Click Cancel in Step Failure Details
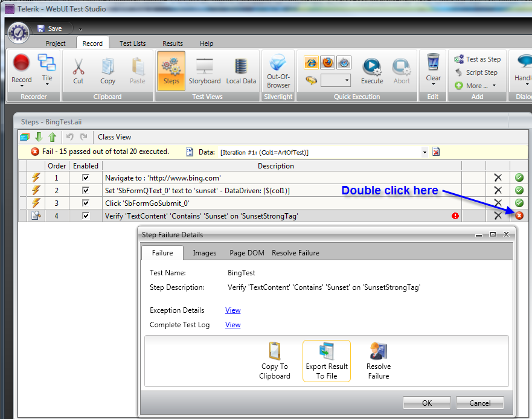Viewport: 532px width, 419px height. click(479, 403)
